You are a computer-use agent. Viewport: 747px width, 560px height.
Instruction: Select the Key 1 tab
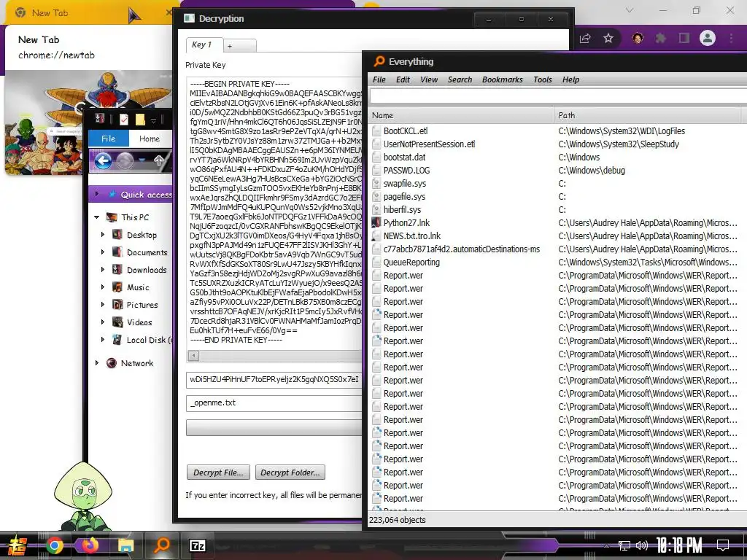[204, 44]
